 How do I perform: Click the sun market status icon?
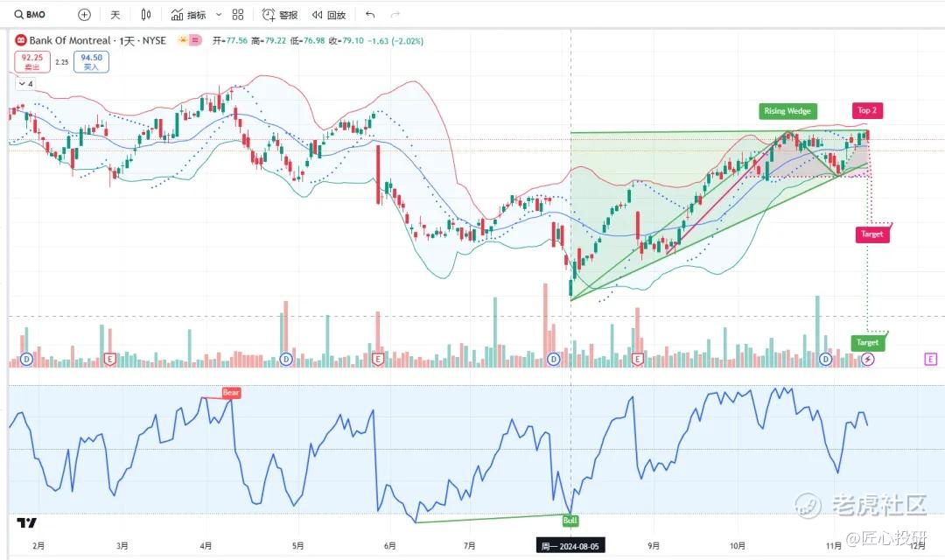tap(182, 40)
